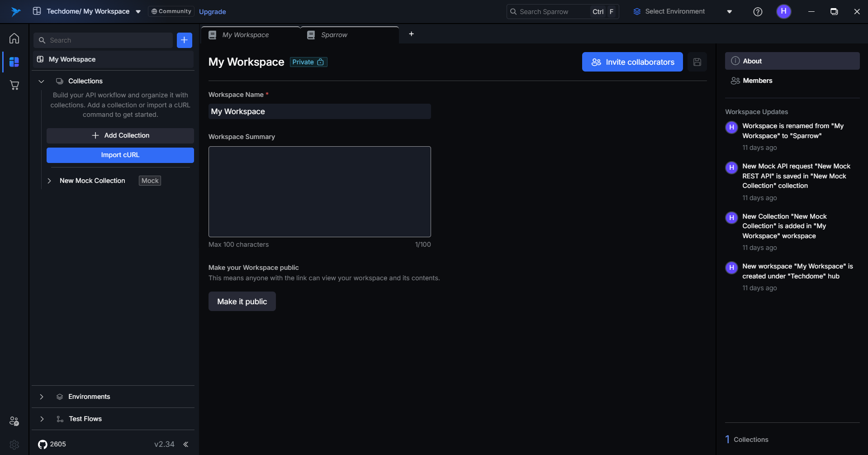This screenshot has width=868, height=455.
Task: Collapse the left panel with double chevron
Action: pyautogui.click(x=186, y=445)
